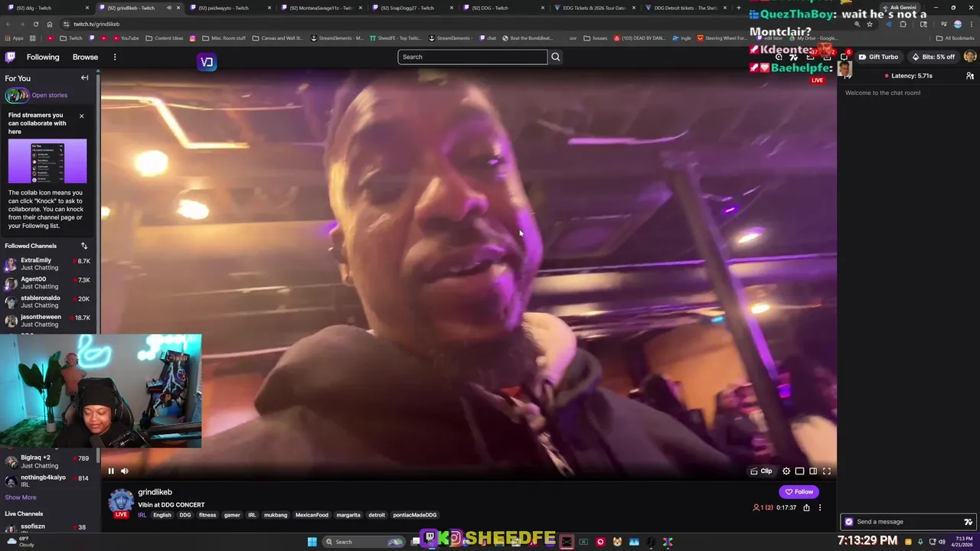Reload the browser page

pos(35,24)
